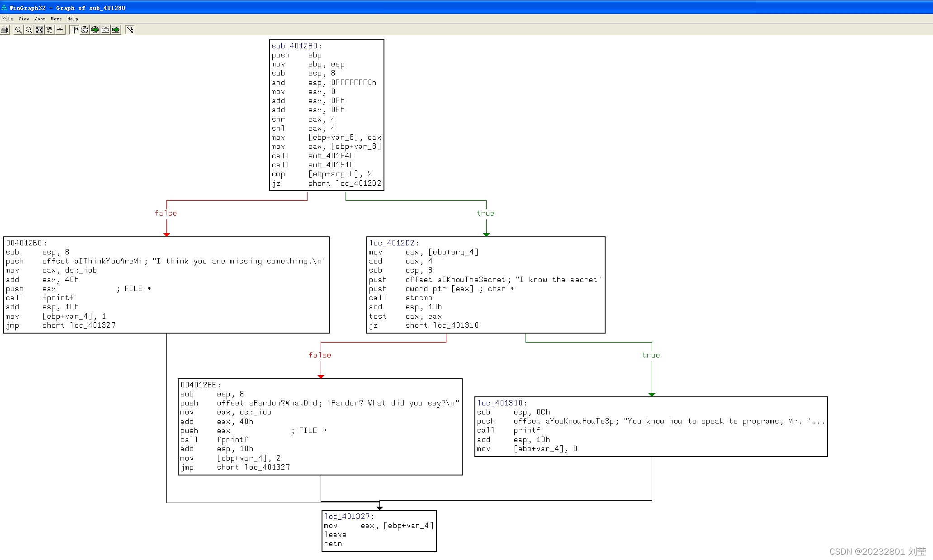Click the loc_401327 node header

click(350, 517)
